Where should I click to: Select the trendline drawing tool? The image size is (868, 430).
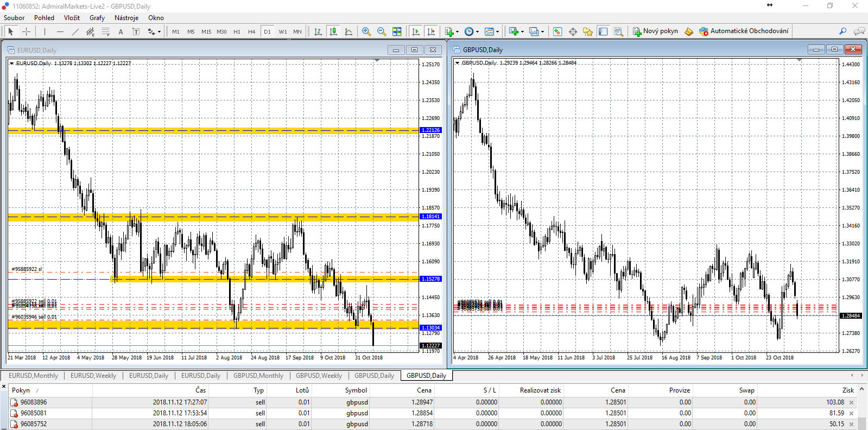point(75,31)
